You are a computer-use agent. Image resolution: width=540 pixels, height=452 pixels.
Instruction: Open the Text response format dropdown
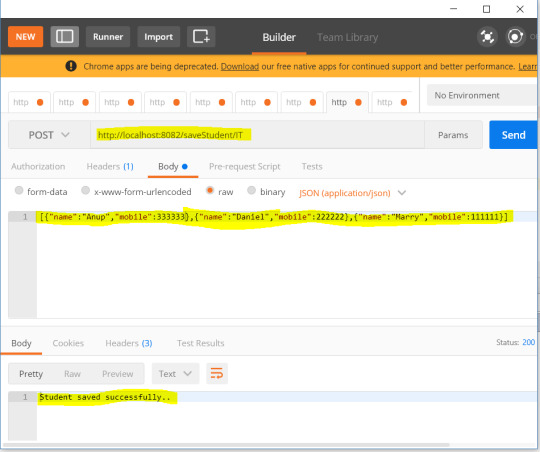175,373
